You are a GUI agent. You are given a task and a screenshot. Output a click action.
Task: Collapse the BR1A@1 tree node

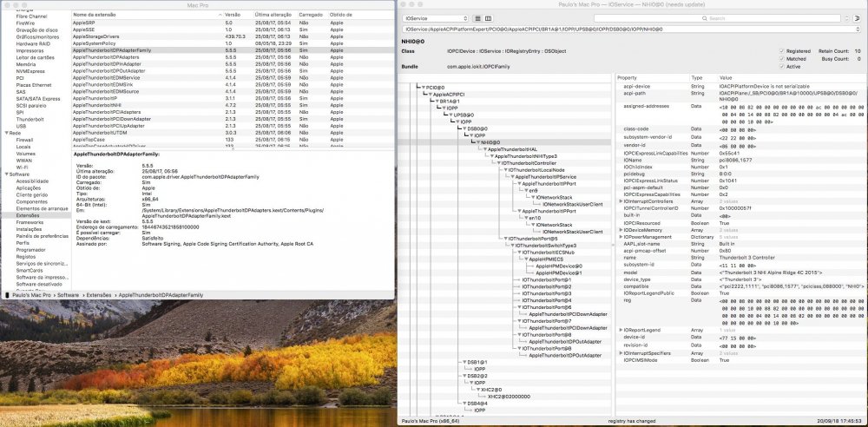point(437,102)
